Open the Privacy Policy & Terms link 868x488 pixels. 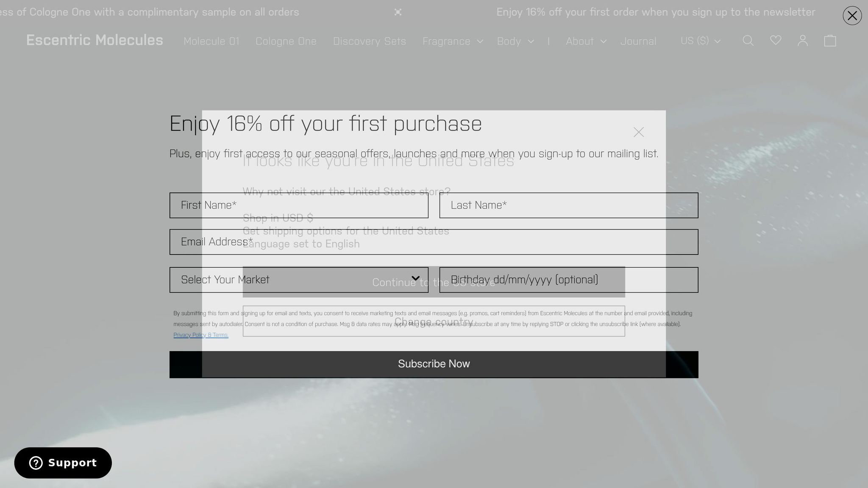(201, 335)
